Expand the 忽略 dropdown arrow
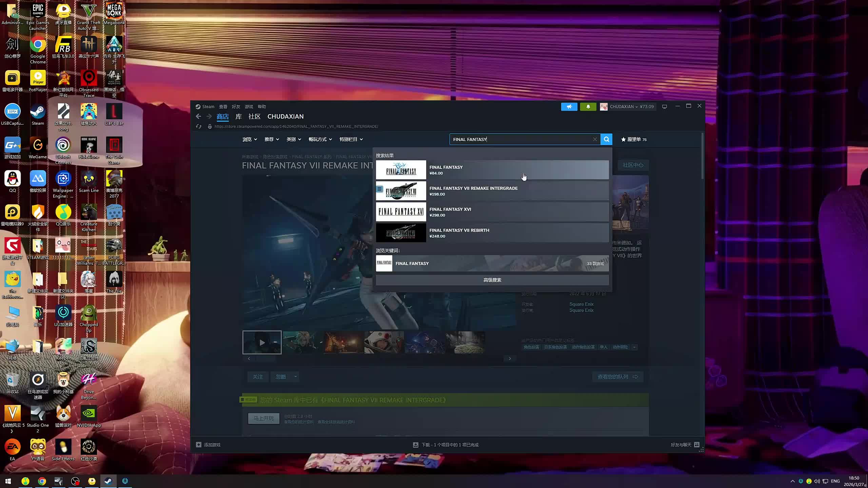 pos(295,377)
